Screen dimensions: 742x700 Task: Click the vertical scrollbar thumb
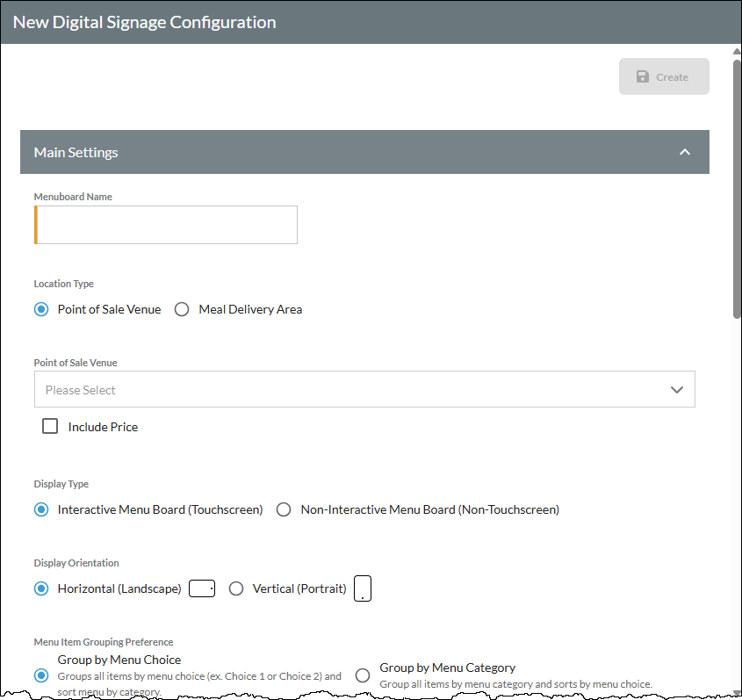coord(737,190)
